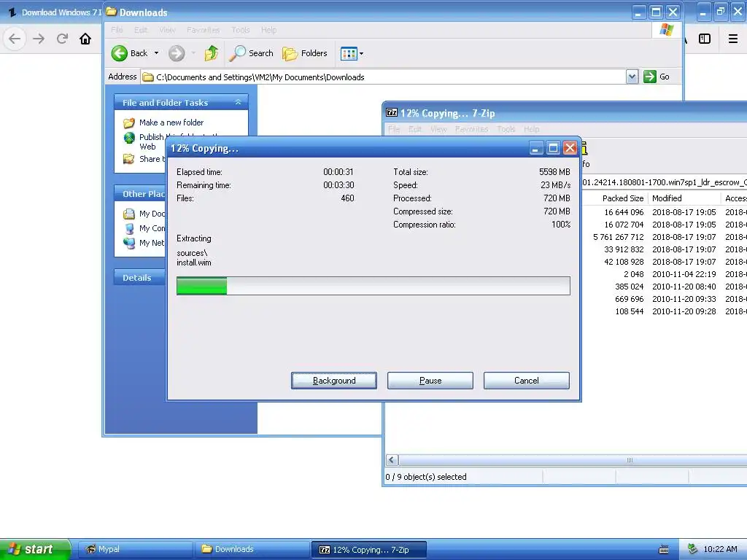The image size is (747, 560).
Task: Click the Background button in copying dialog
Action: (334, 381)
